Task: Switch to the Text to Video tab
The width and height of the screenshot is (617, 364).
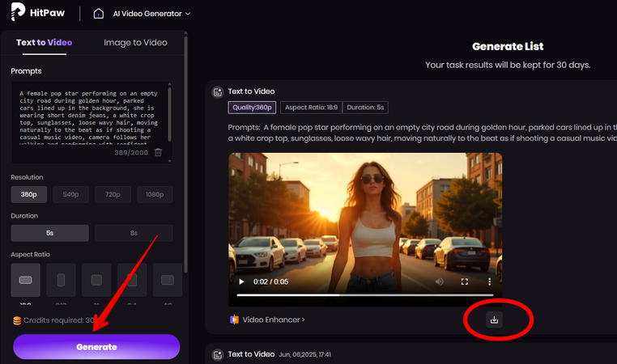Action: point(44,42)
